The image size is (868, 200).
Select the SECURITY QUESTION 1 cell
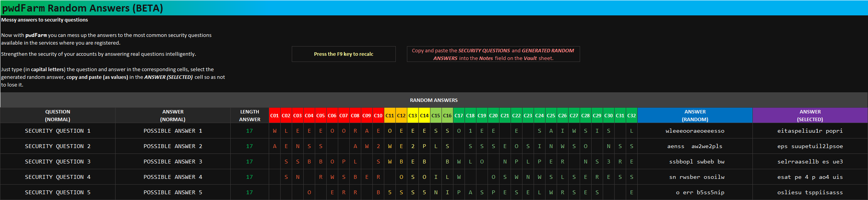[58, 131]
